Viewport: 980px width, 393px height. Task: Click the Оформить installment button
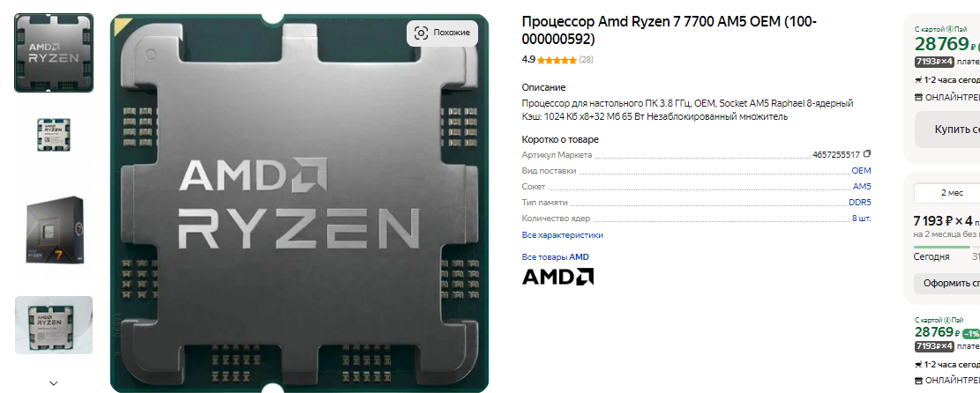[x=947, y=283]
